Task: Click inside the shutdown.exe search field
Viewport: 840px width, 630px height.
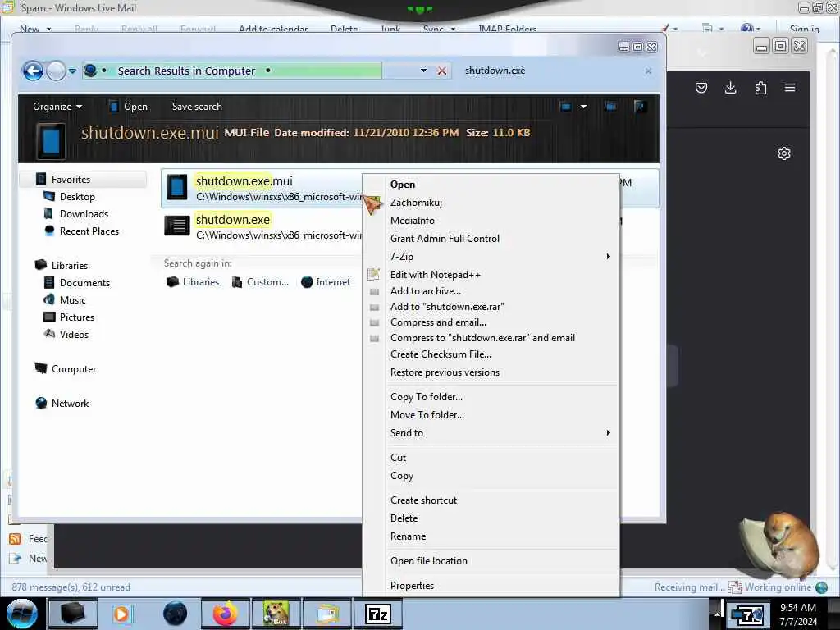Action: pos(550,71)
